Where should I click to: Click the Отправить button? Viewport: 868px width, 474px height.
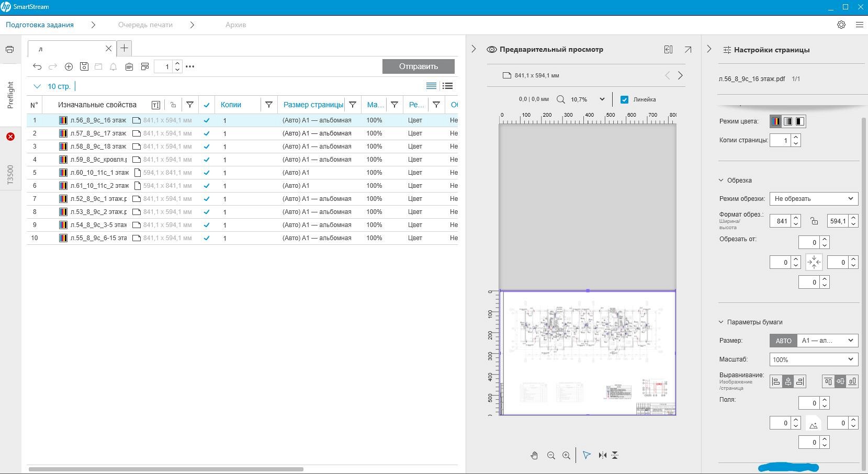pos(418,66)
